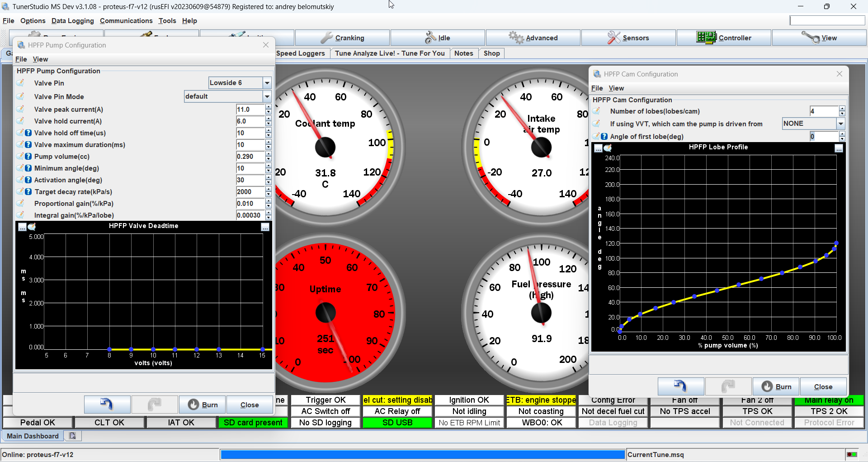Click Close in HPFP Pump Configuration
Screen dimensions: 868x462
250,405
